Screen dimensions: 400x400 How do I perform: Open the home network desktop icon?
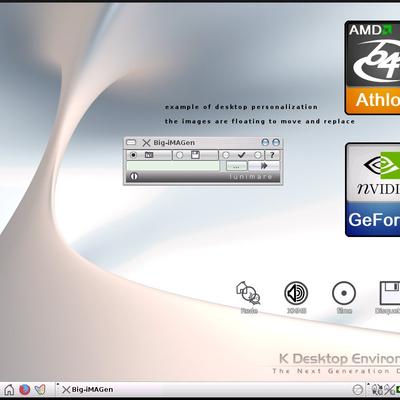coord(248,293)
